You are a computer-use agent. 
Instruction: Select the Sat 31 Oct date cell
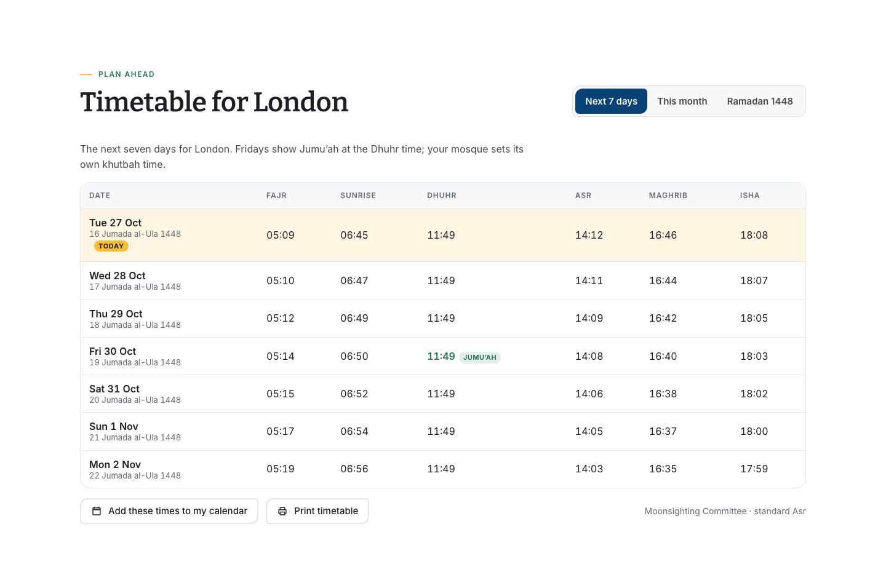(169, 394)
